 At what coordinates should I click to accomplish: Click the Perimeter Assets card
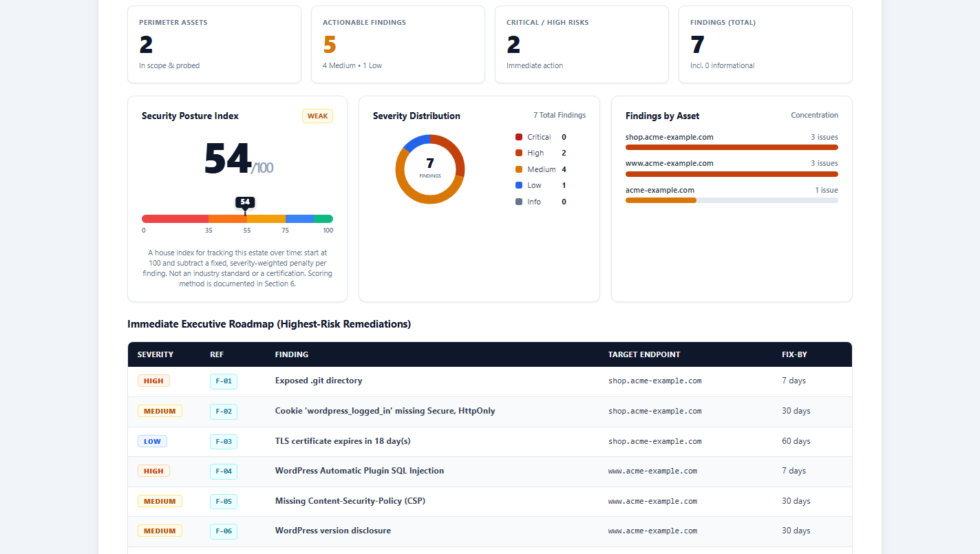point(214,45)
